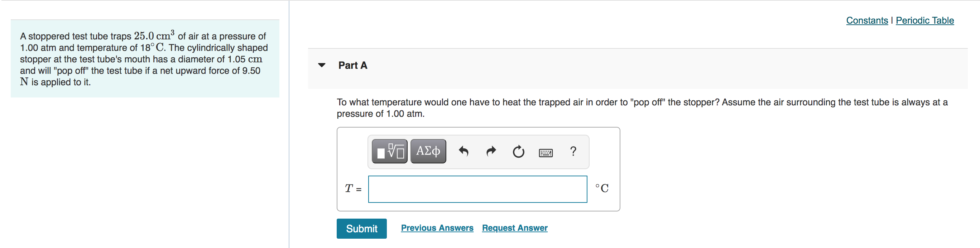Viewport: 980px width, 248px height.
Task: Open the Constants link
Action: [x=866, y=20]
